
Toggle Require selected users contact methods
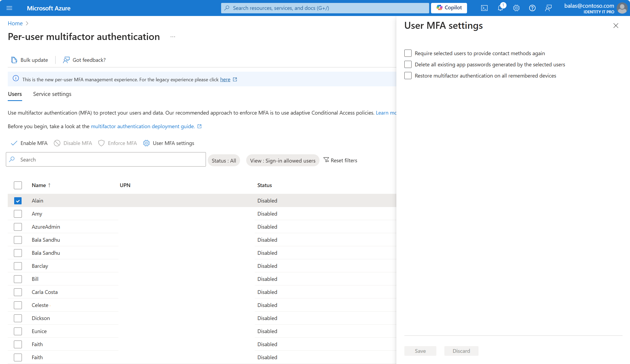[407, 53]
